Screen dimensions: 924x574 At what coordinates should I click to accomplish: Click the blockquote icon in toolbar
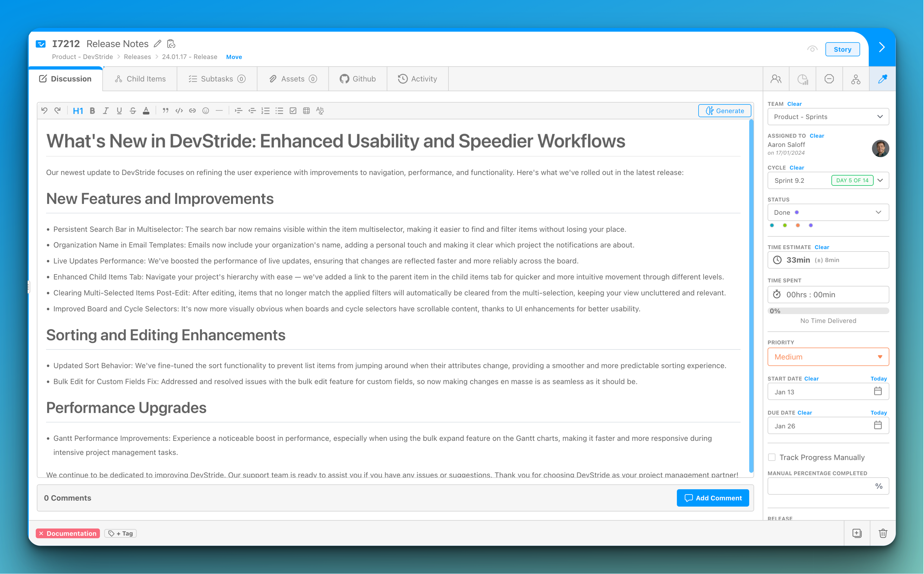point(165,110)
